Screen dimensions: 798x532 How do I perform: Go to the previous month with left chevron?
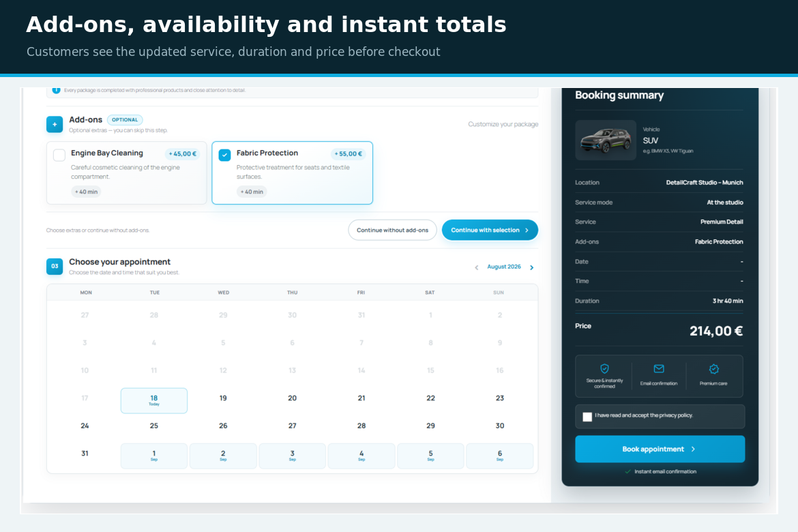[476, 267]
